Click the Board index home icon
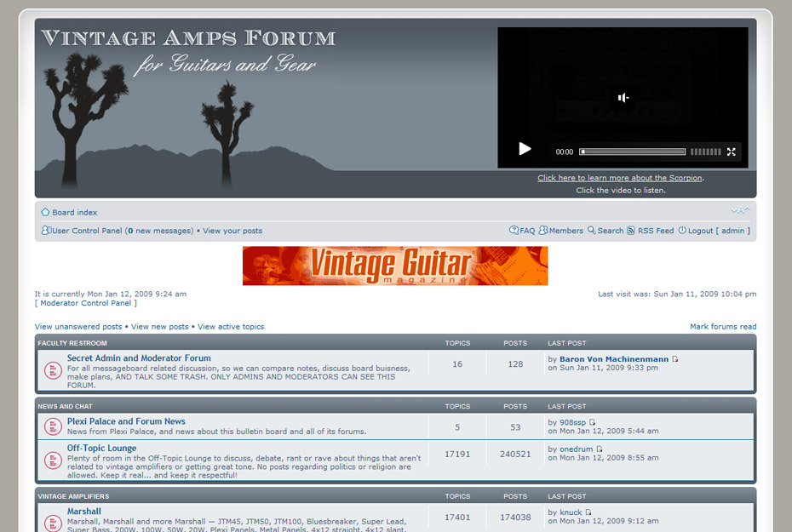Image resolution: width=792 pixels, height=532 pixels. [45, 212]
